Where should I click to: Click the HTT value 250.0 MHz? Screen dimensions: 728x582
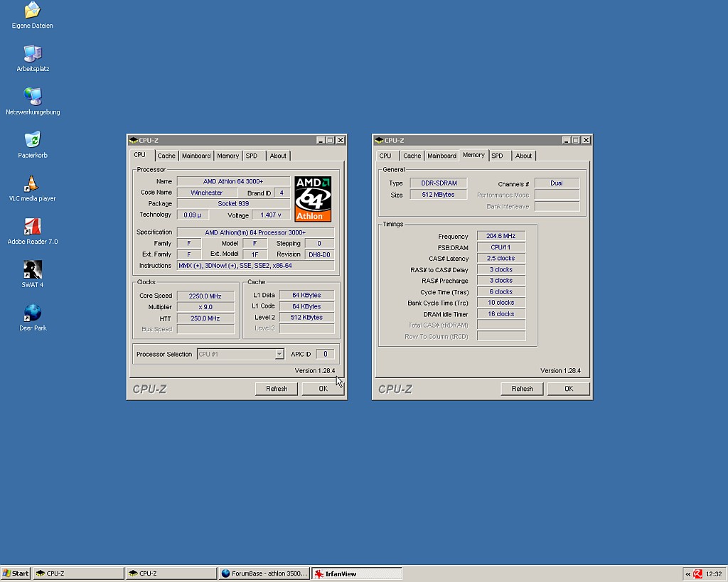205,318
